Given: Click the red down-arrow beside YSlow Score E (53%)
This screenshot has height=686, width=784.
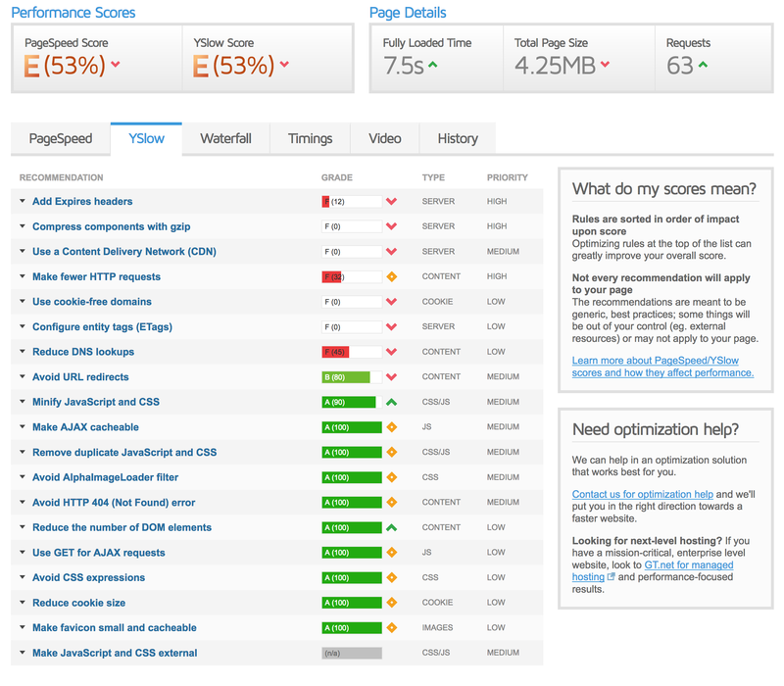Looking at the screenshot, I should [x=284, y=64].
